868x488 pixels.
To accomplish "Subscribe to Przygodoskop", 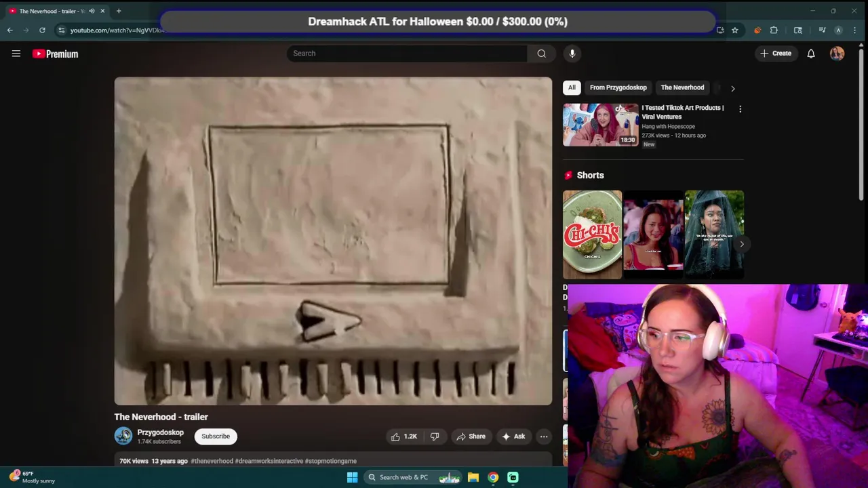I will pyautogui.click(x=216, y=436).
